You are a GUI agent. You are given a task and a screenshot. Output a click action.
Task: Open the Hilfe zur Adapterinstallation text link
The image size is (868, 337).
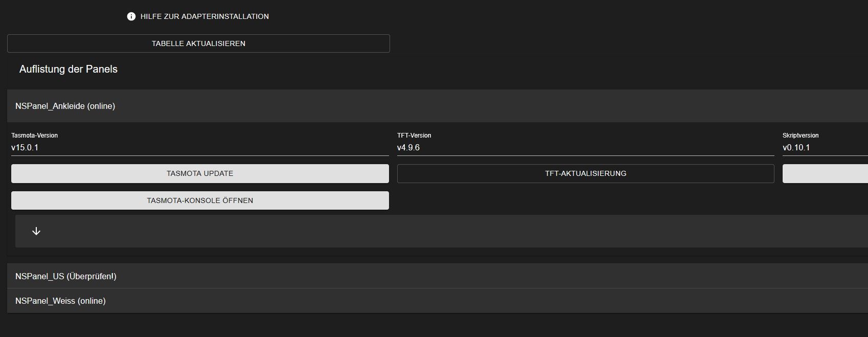click(204, 16)
